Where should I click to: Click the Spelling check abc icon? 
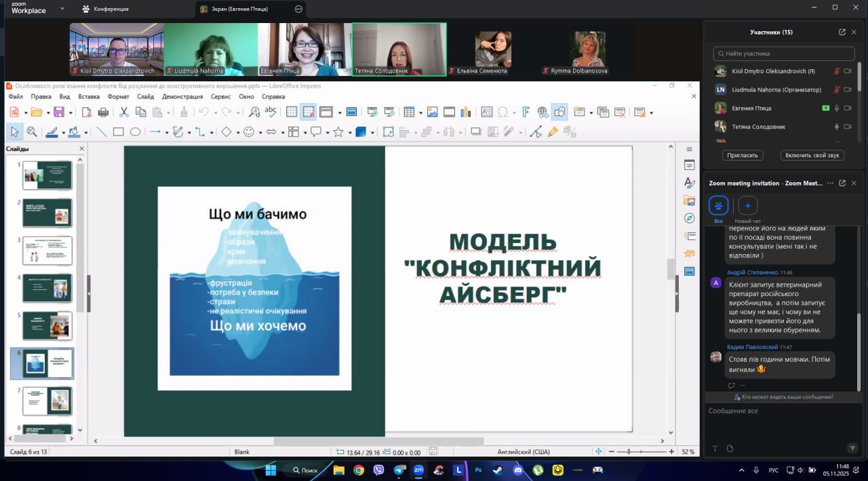click(270, 112)
